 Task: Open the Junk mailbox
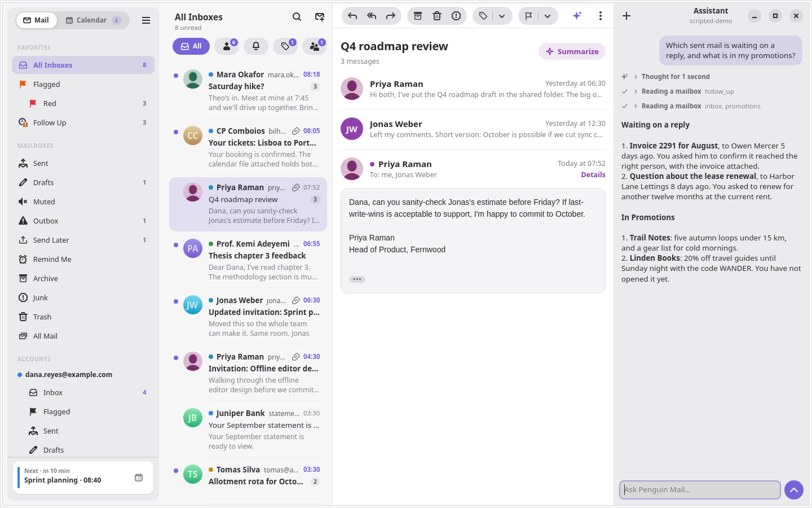tap(83, 297)
